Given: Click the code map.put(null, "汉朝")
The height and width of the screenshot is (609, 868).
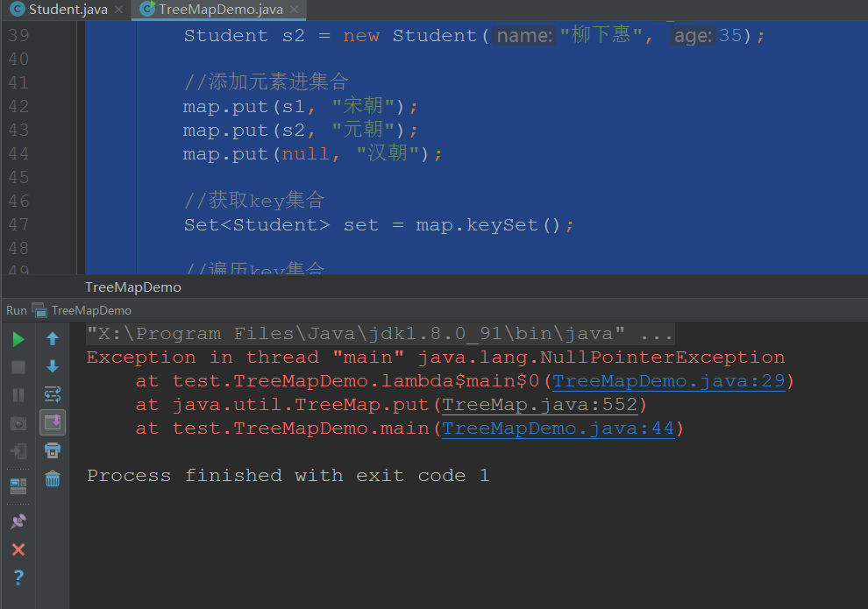Looking at the screenshot, I should tap(313, 153).
